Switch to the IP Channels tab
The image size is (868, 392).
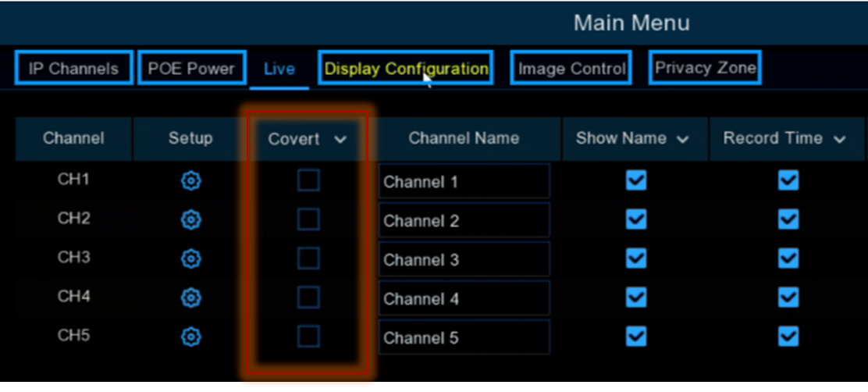(x=73, y=68)
